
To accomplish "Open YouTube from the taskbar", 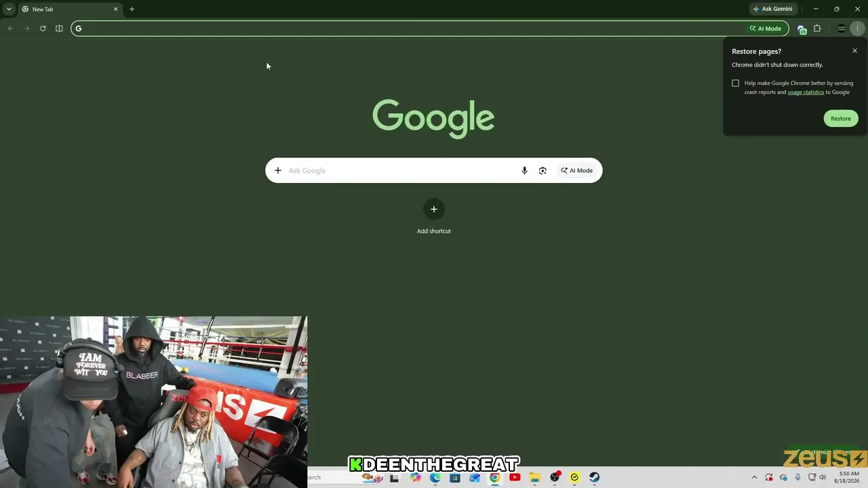I will [x=515, y=477].
